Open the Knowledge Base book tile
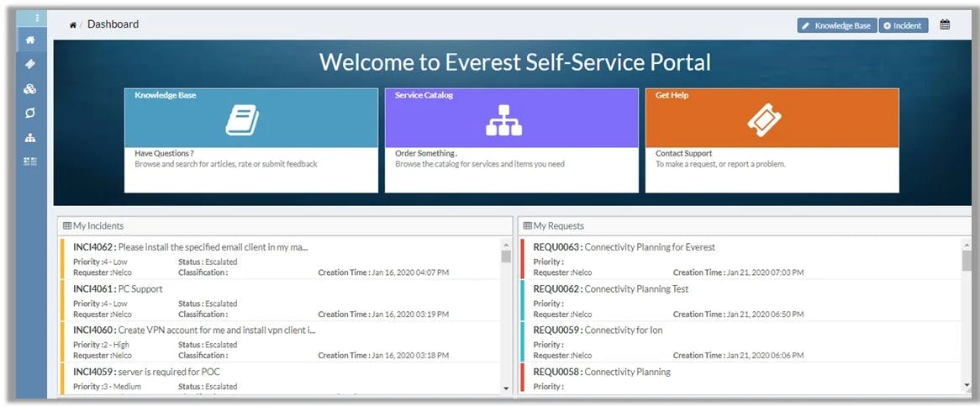 click(250, 120)
